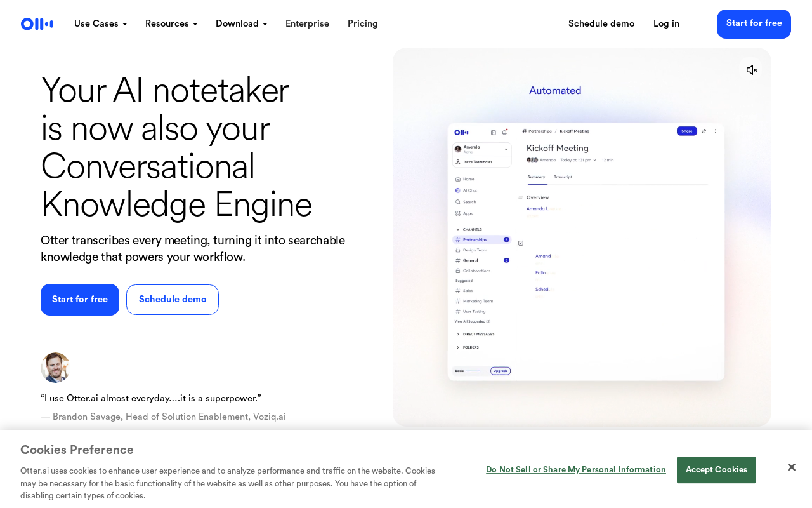Click Schedule demo in the header
812x508 pixels.
pyautogui.click(x=601, y=24)
